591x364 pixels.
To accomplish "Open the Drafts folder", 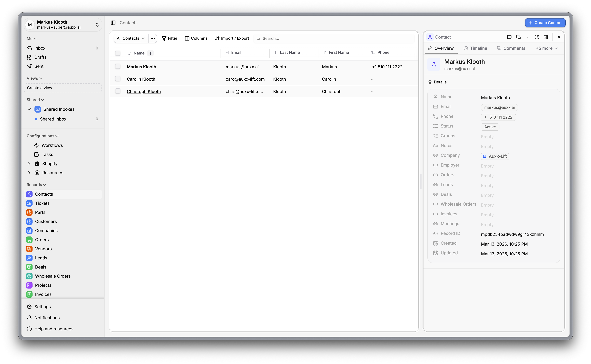I will tap(63, 57).
